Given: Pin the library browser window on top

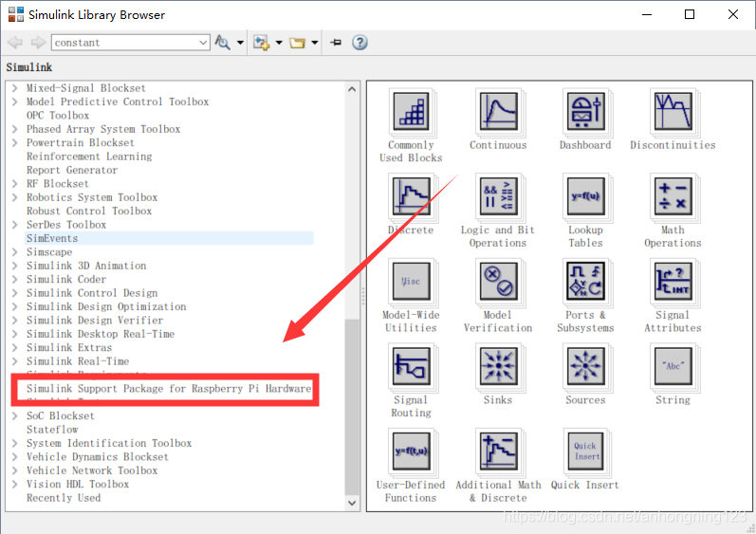Looking at the screenshot, I should click(335, 43).
